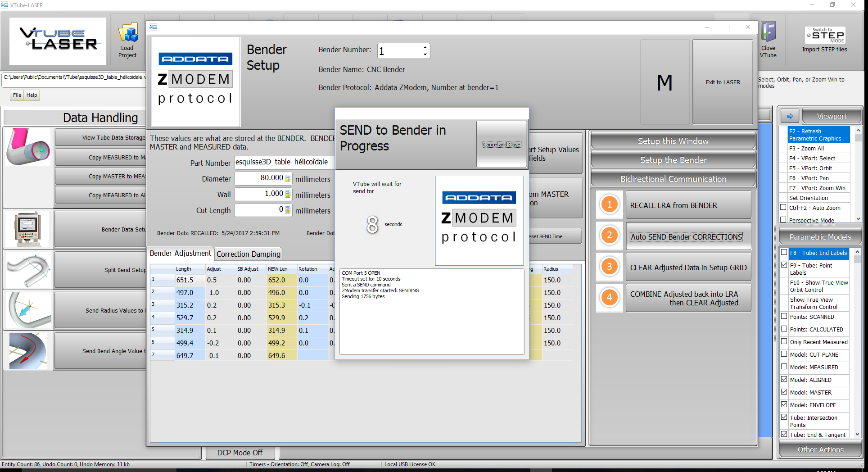Screen dimensions: 868x472
Task: Open calculator icon beside Diameter field
Action: point(288,178)
